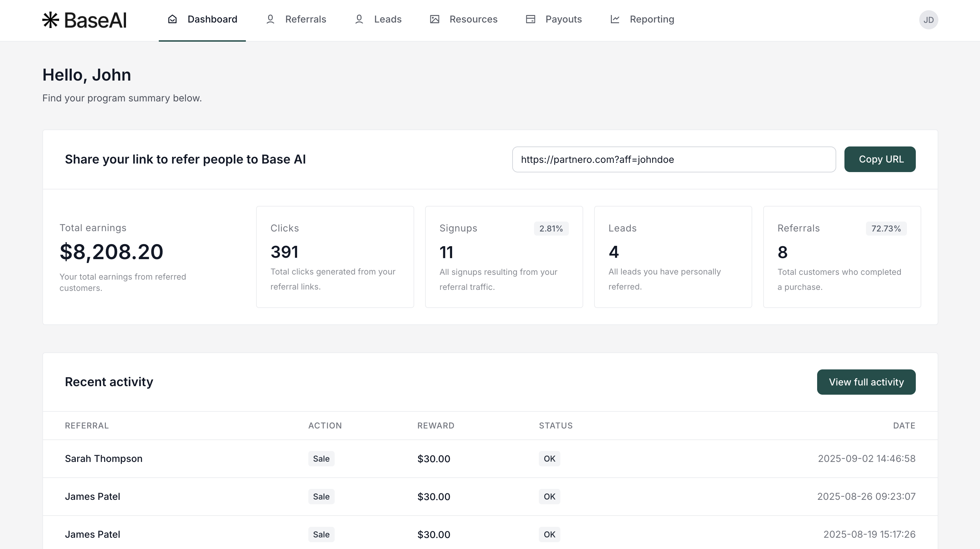Focus the referral link URL field
980x549 pixels.
(x=673, y=159)
